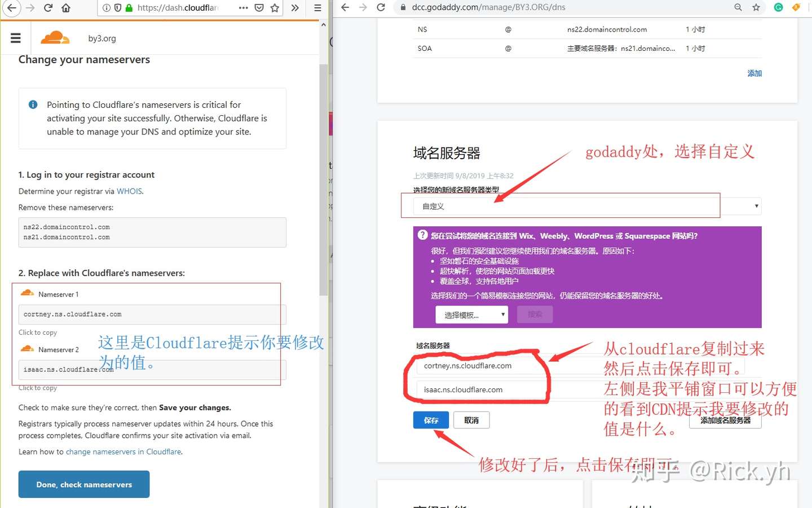
Task: Click by3.org site name in Cloudflare header
Action: tap(102, 38)
